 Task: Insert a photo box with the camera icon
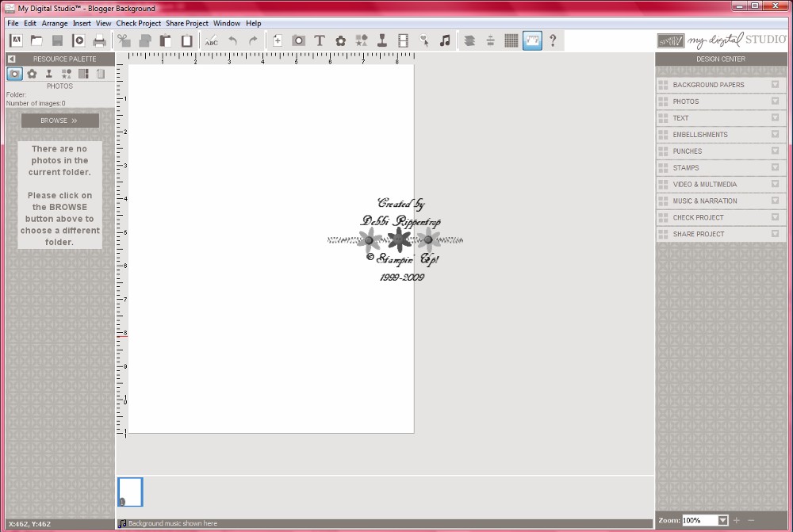coord(298,40)
